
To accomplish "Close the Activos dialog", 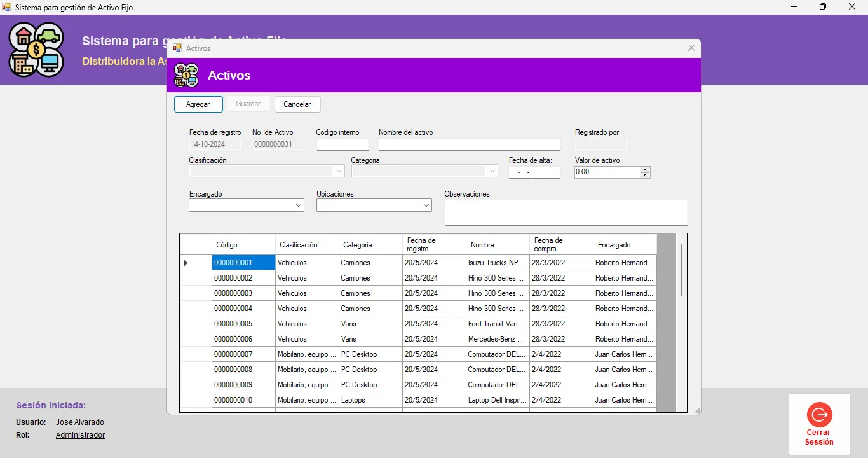I will (x=691, y=48).
